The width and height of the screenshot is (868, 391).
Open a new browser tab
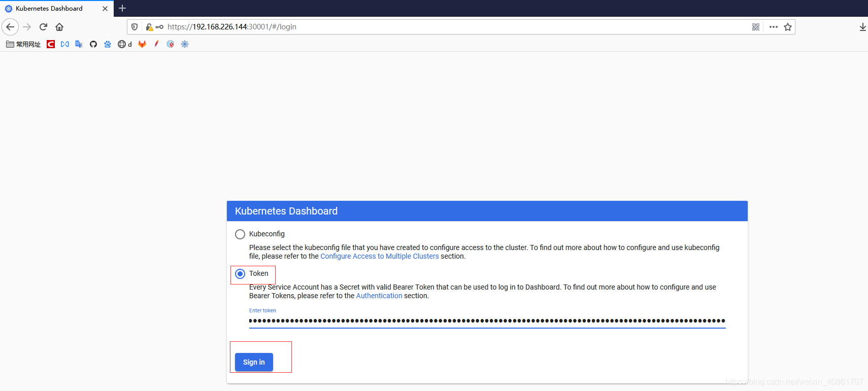click(122, 8)
